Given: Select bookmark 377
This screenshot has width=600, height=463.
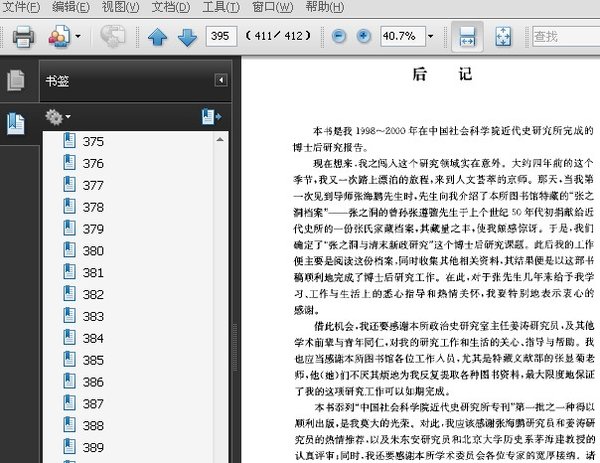Looking at the screenshot, I should pyautogui.click(x=93, y=185).
